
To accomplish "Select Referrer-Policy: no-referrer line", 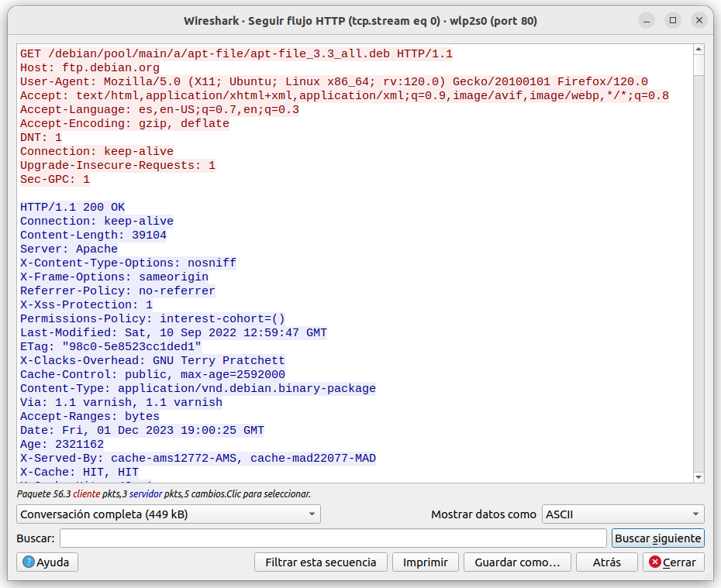I will 118,291.
